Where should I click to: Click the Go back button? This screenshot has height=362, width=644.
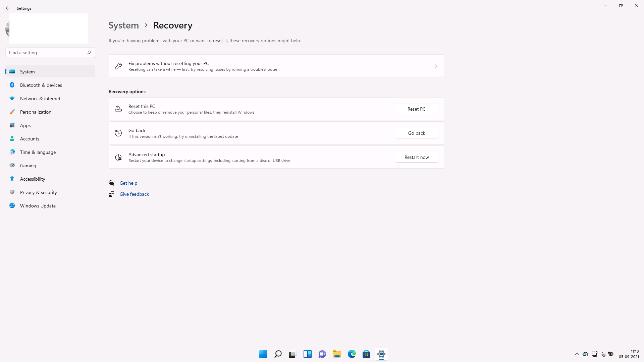[416, 133]
